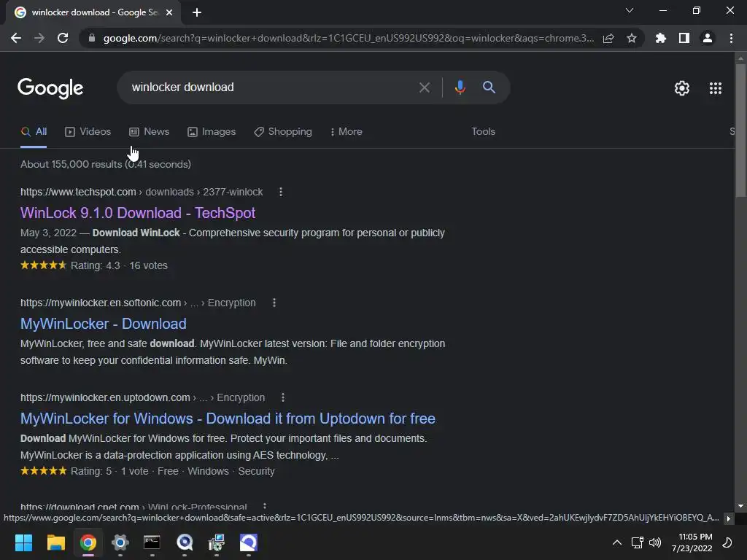The height and width of the screenshot is (560, 747).
Task: Click the padlock site info icon
Action: point(92,38)
